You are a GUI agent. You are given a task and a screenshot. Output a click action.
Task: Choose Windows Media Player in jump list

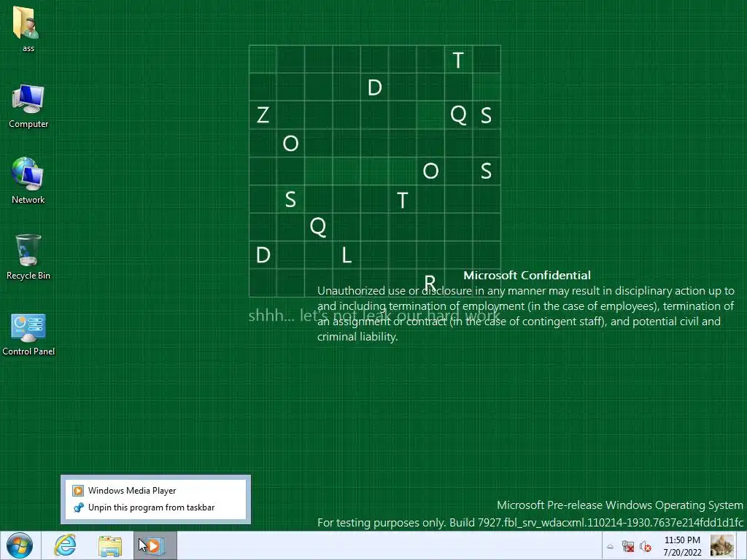click(155, 491)
